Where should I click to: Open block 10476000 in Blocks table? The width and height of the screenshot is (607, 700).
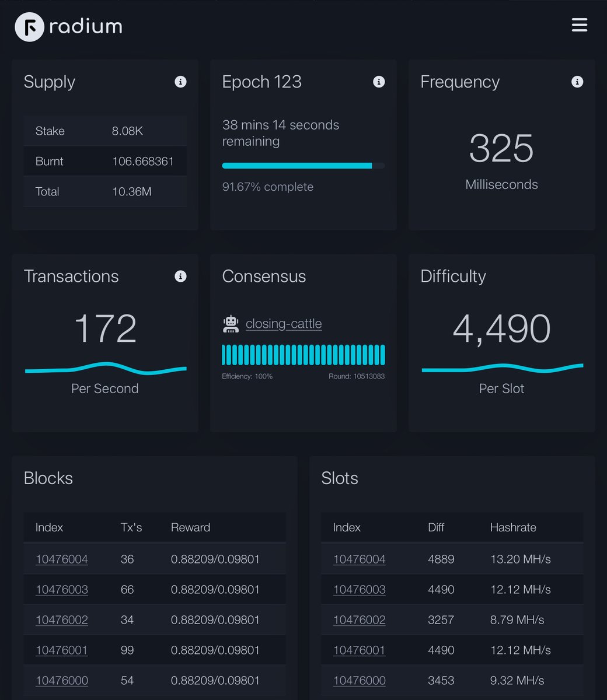62,681
